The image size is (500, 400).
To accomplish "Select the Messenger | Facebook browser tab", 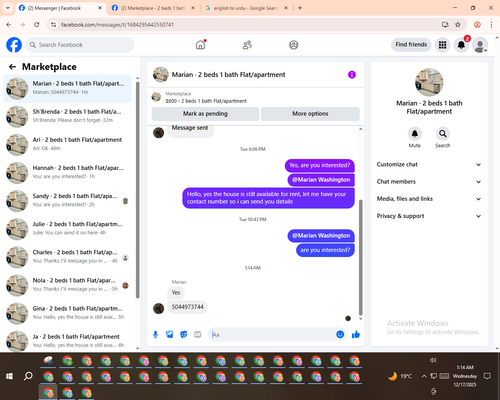I will [x=60, y=8].
